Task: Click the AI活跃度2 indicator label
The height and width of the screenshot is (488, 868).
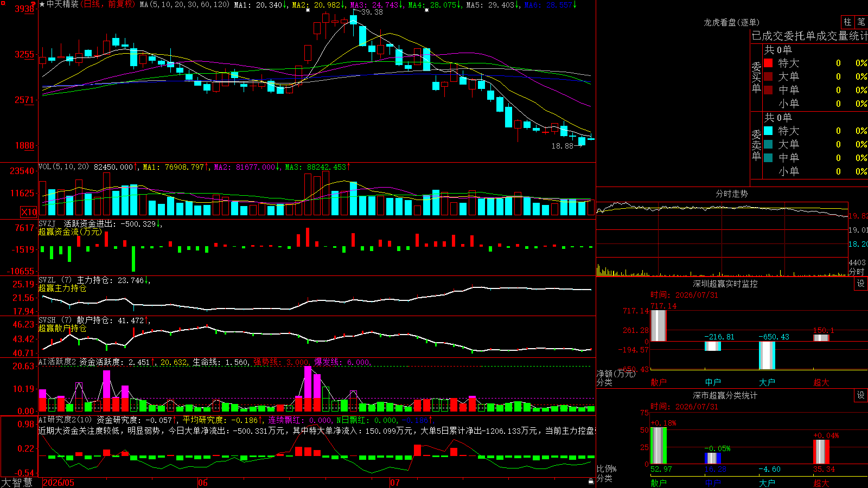Action: [58, 362]
